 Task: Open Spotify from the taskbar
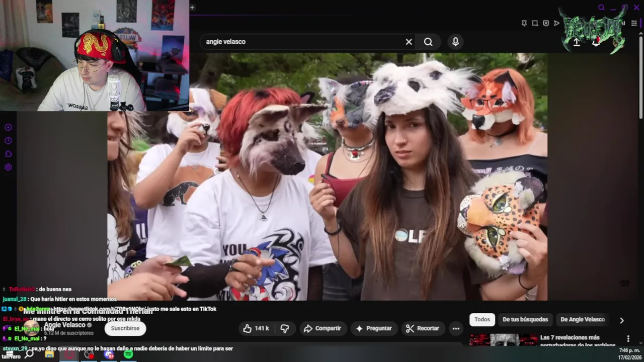coord(128,354)
